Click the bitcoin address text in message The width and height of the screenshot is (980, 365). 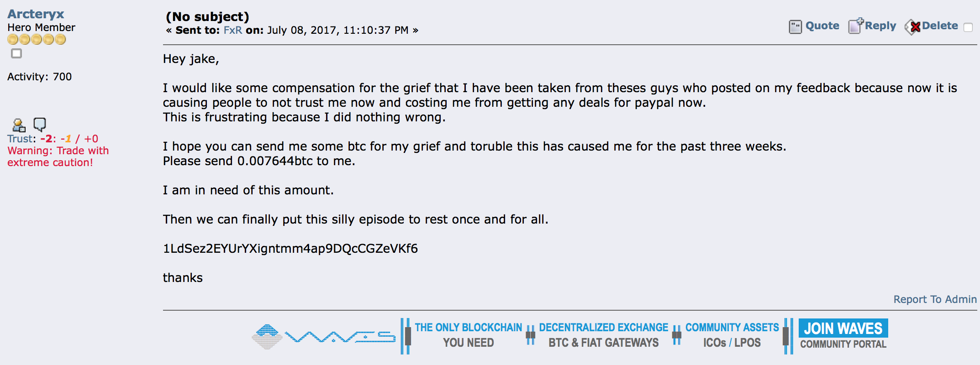click(x=290, y=249)
